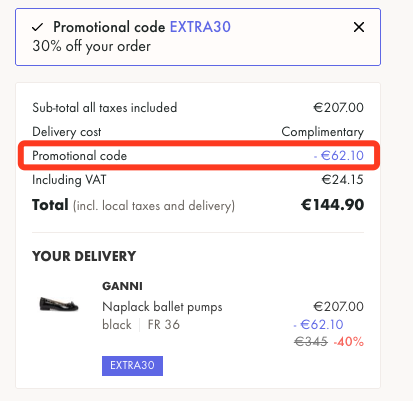This screenshot has height=401, width=413.
Task: Click the -€62.10 discount in the summary
Action: (x=338, y=156)
